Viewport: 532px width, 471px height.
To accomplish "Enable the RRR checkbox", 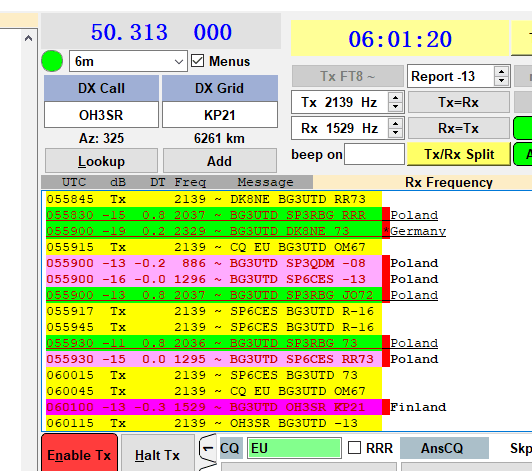I will [354, 448].
